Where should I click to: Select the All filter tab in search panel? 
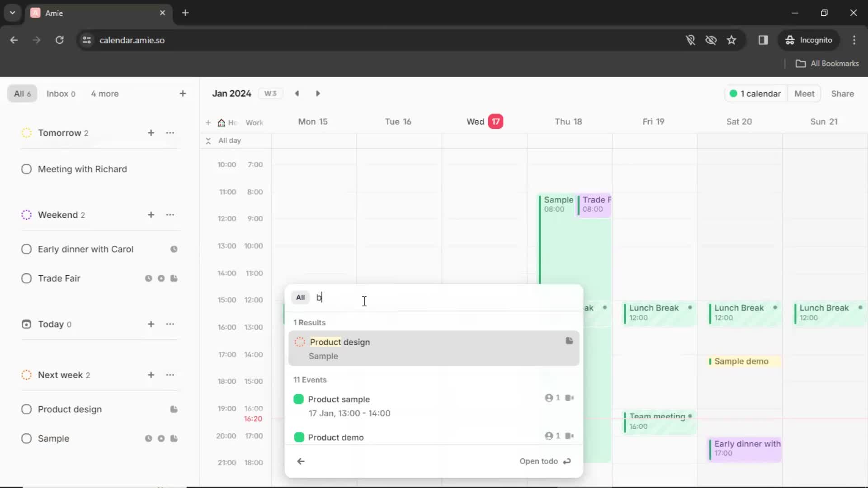point(301,297)
